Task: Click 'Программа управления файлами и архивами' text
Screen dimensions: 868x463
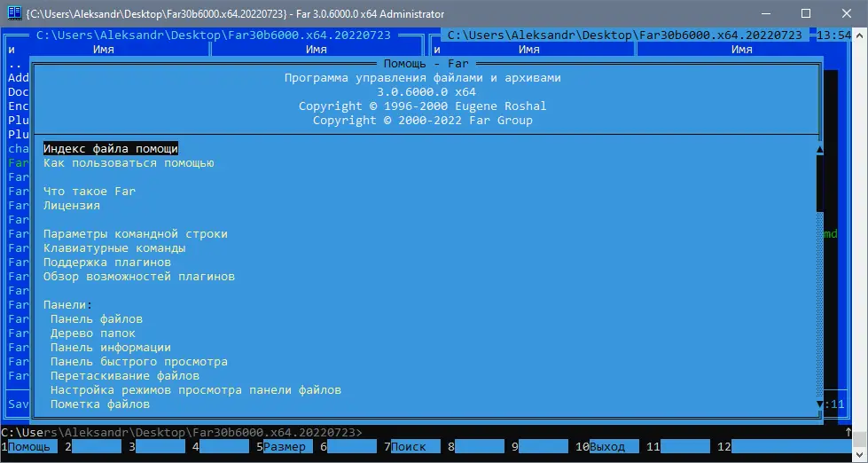Action: click(x=422, y=77)
